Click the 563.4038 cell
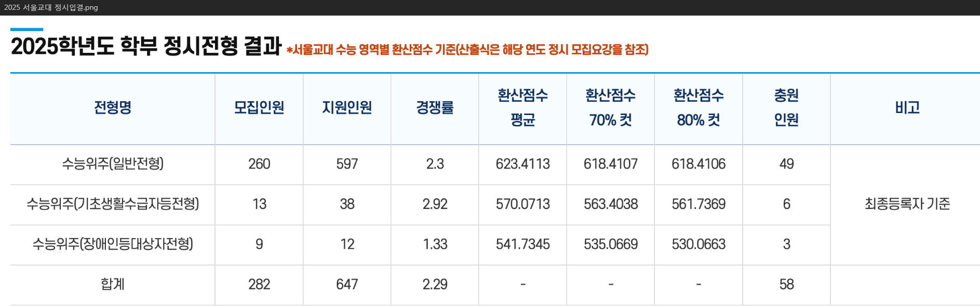The width and height of the screenshot is (980, 307). 611,204
